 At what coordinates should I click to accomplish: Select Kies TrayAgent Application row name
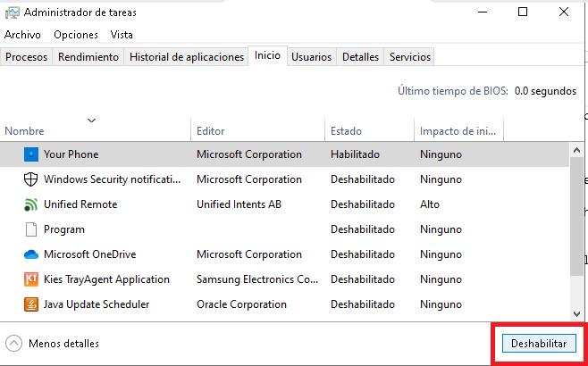(x=106, y=279)
